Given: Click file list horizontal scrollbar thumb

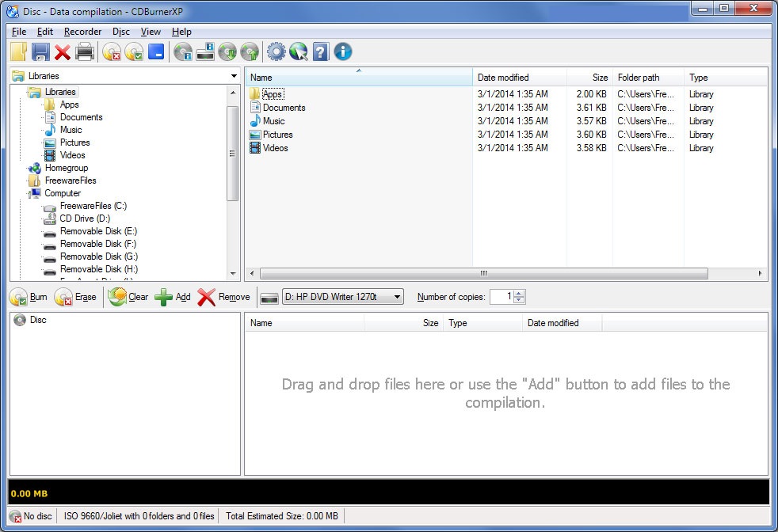Looking at the screenshot, I should click(x=484, y=273).
